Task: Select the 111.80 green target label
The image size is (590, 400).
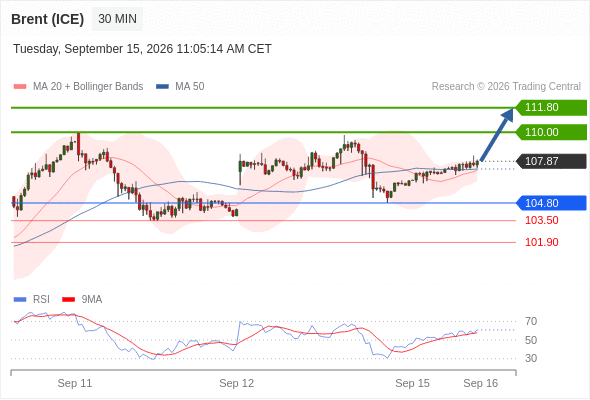Action: (x=551, y=108)
